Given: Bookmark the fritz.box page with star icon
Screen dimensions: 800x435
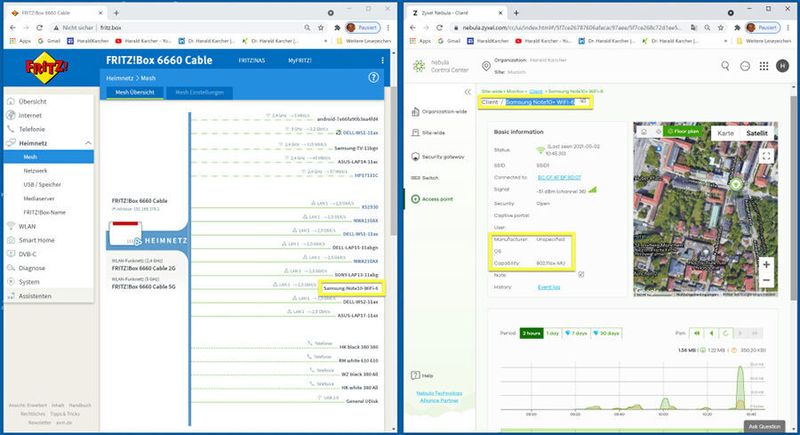Looking at the screenshot, I should [x=320, y=28].
